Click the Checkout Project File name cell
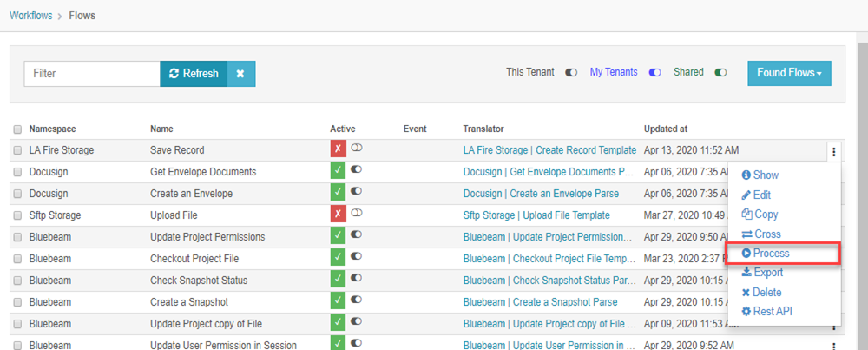Screen dimensions: 868x350 (x=194, y=259)
